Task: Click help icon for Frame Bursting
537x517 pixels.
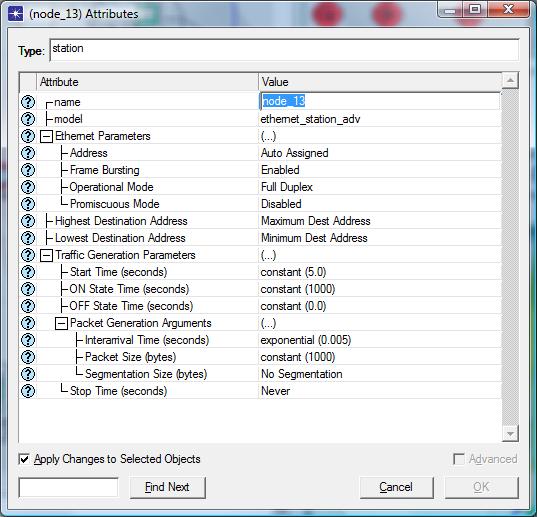Action: click(28, 170)
